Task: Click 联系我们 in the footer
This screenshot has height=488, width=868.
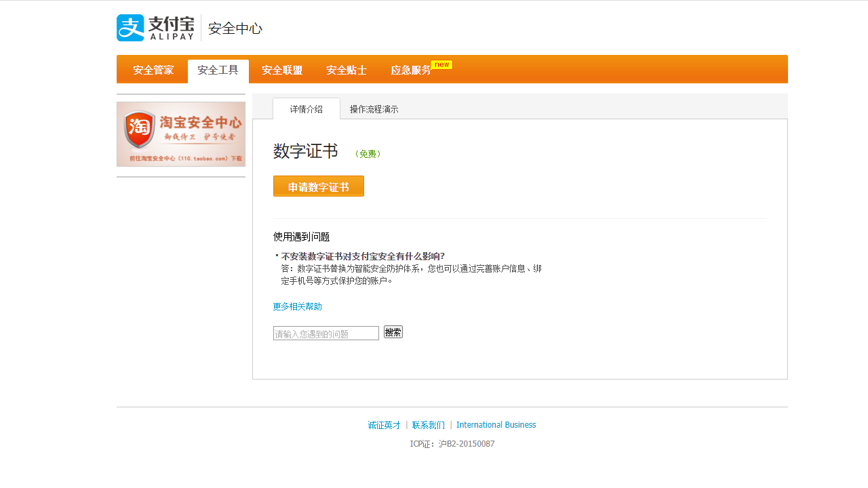Action: (x=427, y=424)
